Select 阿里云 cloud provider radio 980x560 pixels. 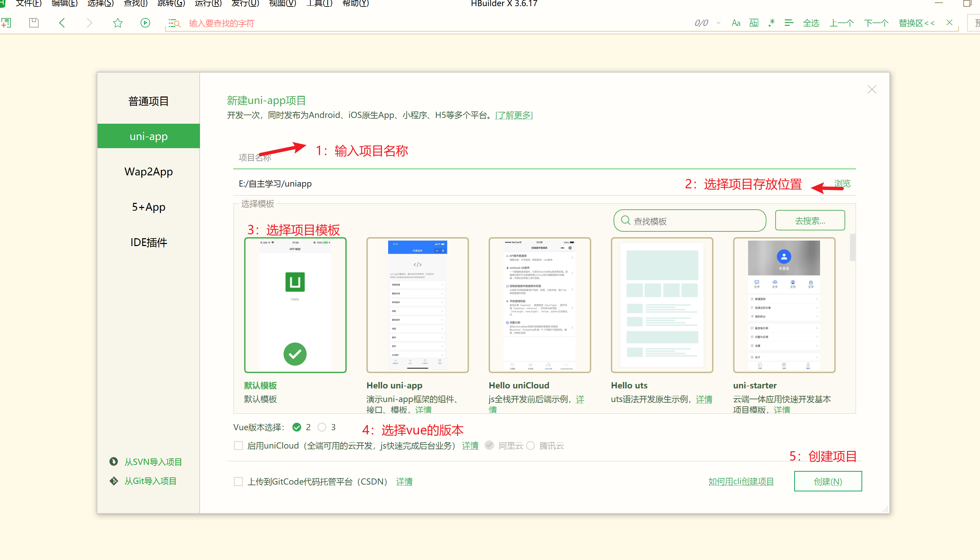[x=489, y=445]
